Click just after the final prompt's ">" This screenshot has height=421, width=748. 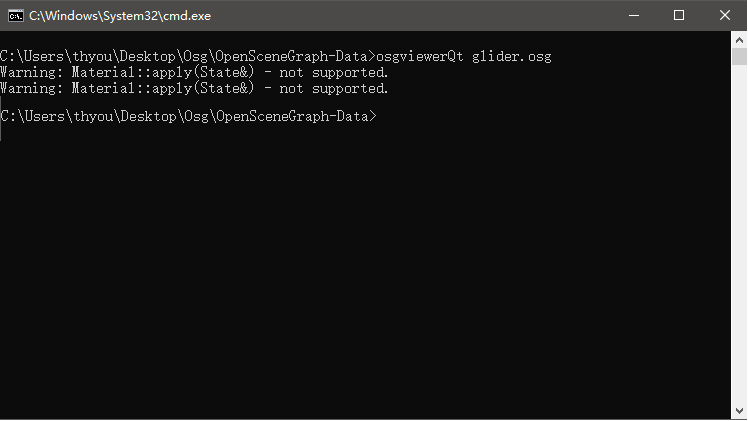point(383,117)
